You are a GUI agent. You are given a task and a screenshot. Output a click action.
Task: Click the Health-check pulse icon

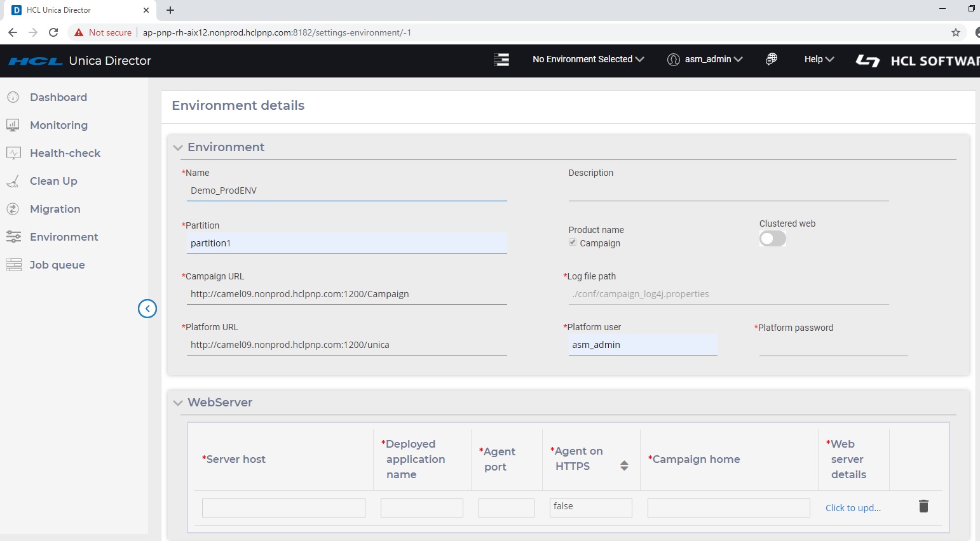tap(13, 153)
